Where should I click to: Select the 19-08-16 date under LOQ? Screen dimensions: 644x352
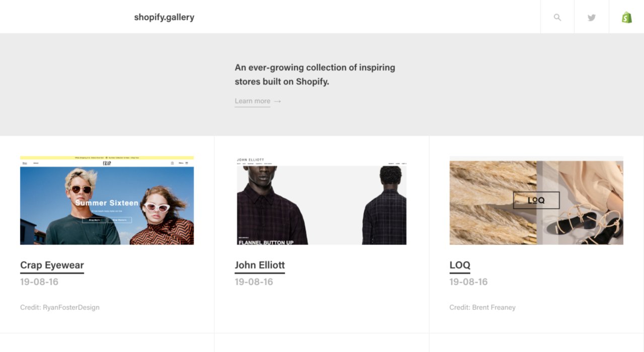coord(468,282)
